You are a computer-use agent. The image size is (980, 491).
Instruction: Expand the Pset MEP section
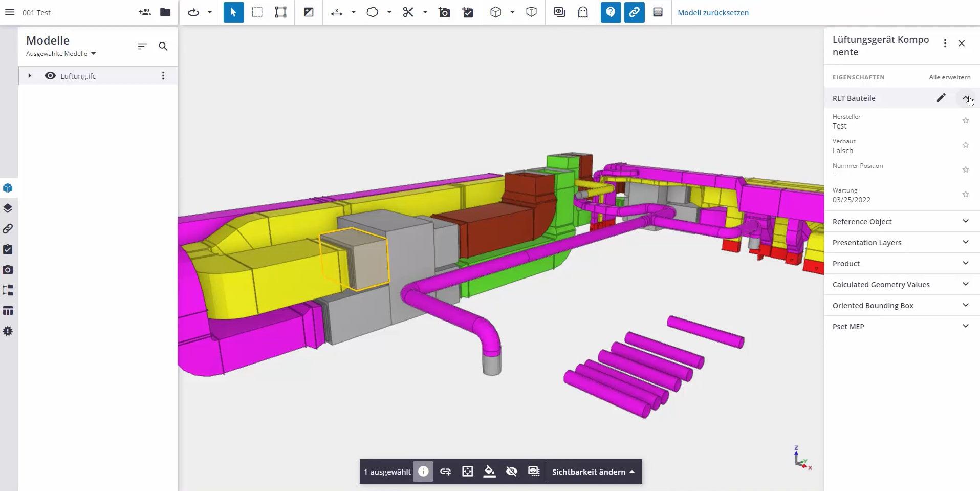tap(965, 326)
